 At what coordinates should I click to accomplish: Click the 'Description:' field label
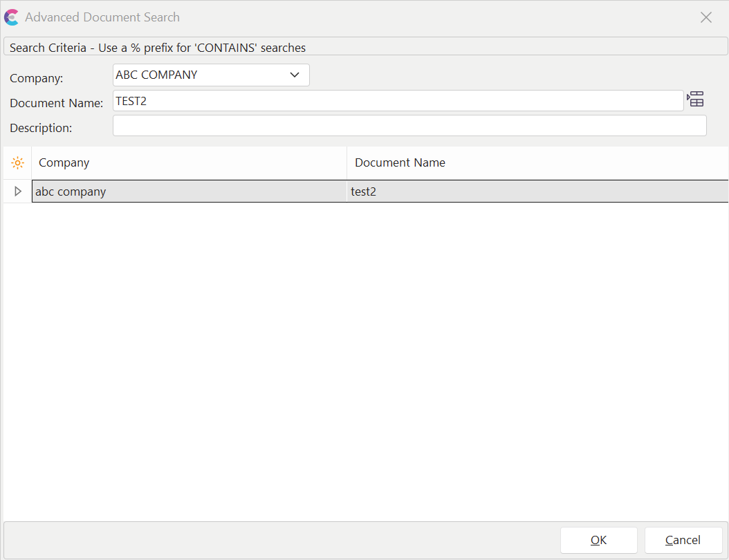41,128
